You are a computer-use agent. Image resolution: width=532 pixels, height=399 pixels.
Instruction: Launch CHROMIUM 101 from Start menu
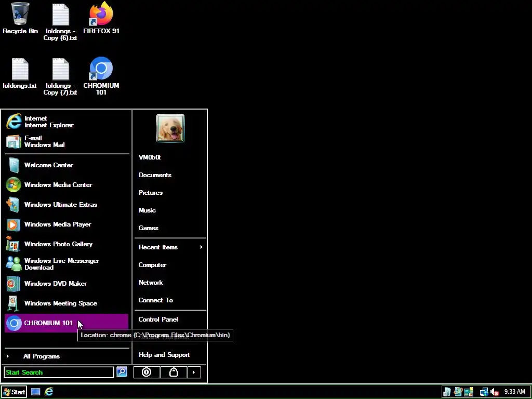coord(67,323)
